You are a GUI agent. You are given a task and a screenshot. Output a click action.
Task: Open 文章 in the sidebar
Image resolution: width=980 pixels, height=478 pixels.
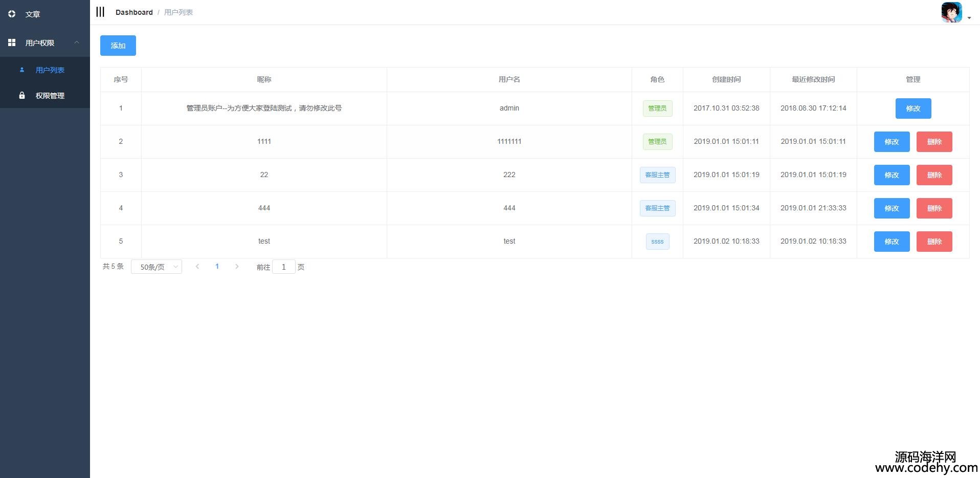tap(45, 14)
